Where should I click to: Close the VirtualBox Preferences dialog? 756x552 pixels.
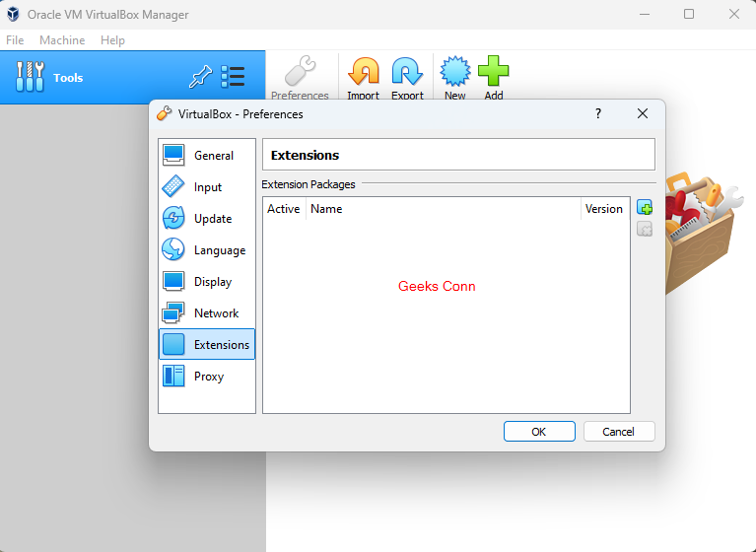tap(643, 113)
